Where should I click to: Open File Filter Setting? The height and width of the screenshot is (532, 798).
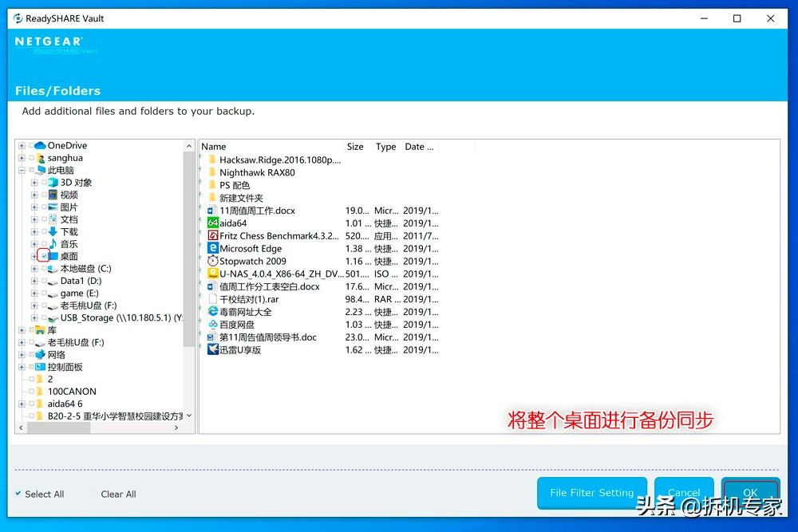[592, 493]
